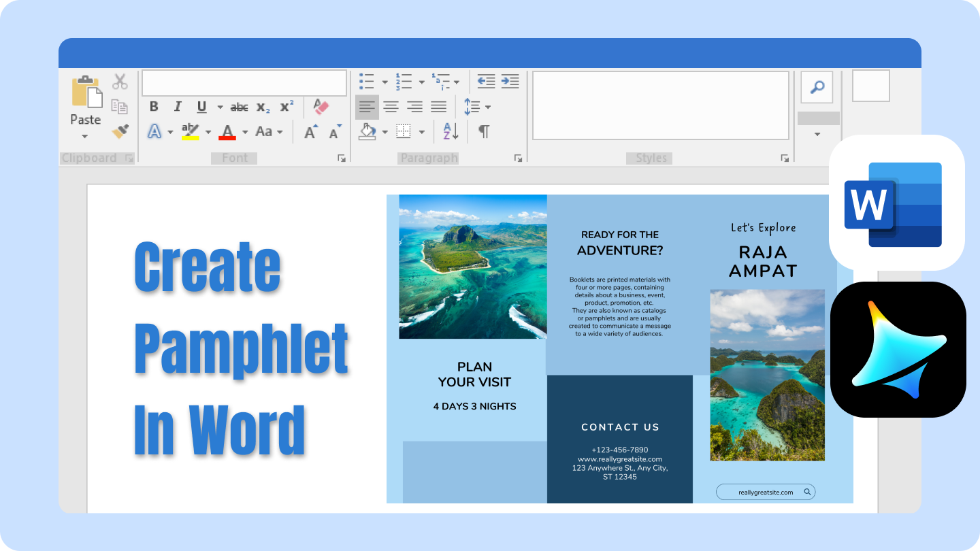Select the Text Highlight Color icon
The image size is (980, 551).
coord(191,131)
